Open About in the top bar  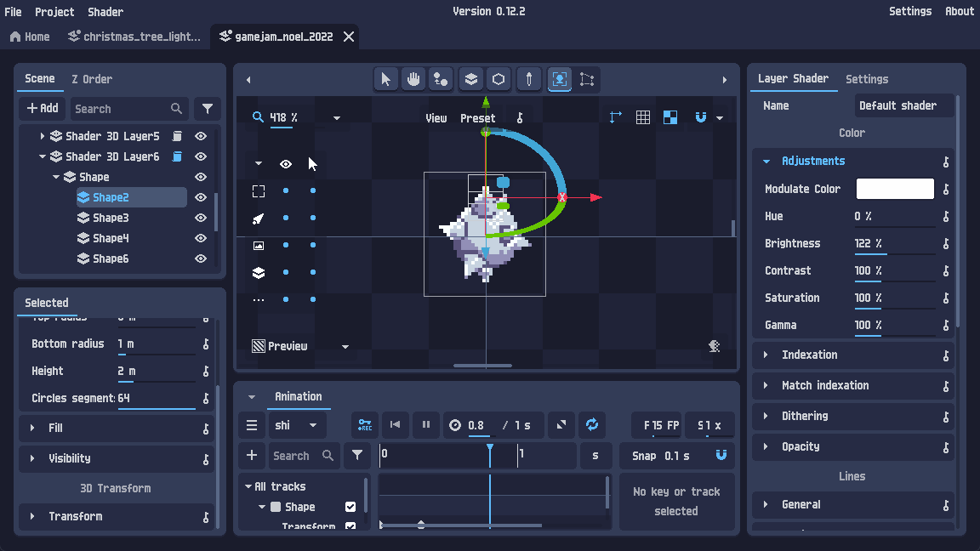960,11
